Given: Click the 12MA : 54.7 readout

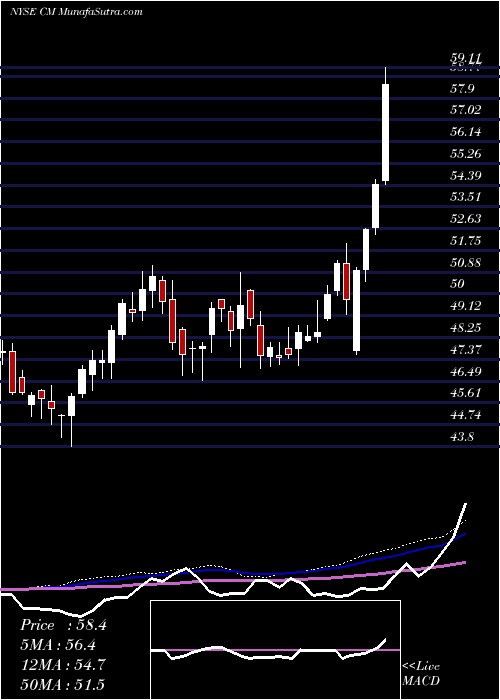Looking at the screenshot, I should [62, 664].
